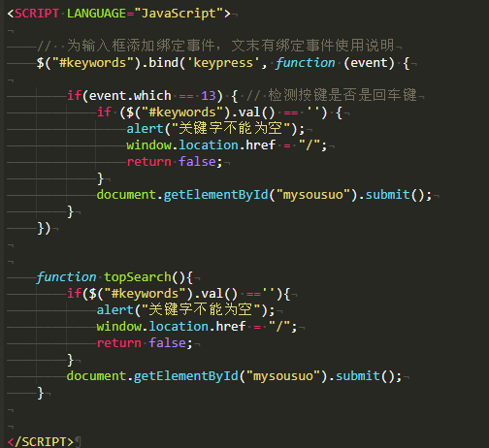
Task: Click the closing }) of bind call
Action: (44, 228)
